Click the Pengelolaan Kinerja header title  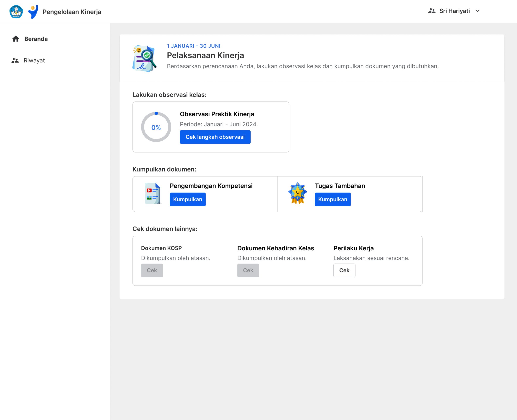point(72,12)
